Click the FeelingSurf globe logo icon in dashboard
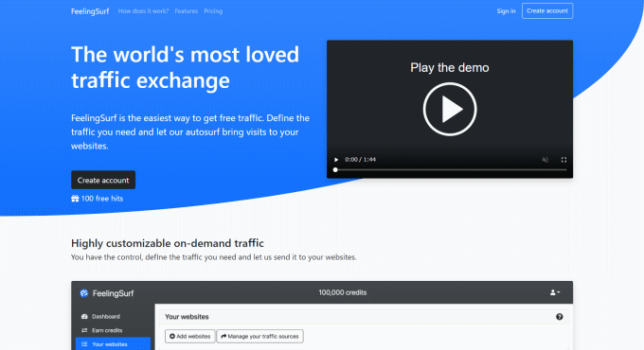The height and width of the screenshot is (350, 644). point(84,293)
